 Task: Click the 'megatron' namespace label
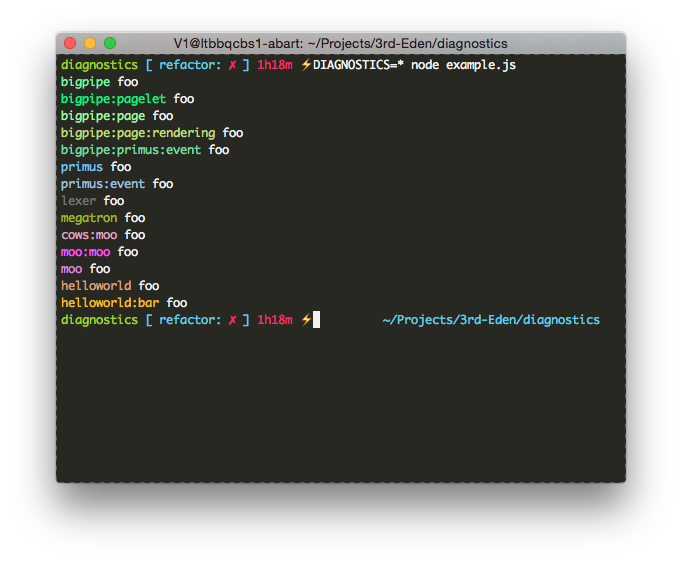[x=89, y=218]
